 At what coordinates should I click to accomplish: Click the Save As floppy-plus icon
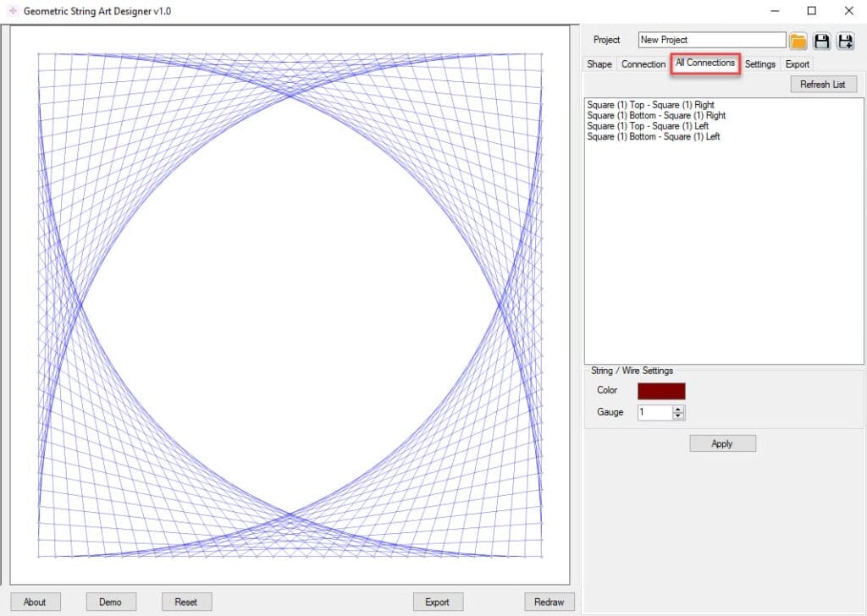coord(844,41)
